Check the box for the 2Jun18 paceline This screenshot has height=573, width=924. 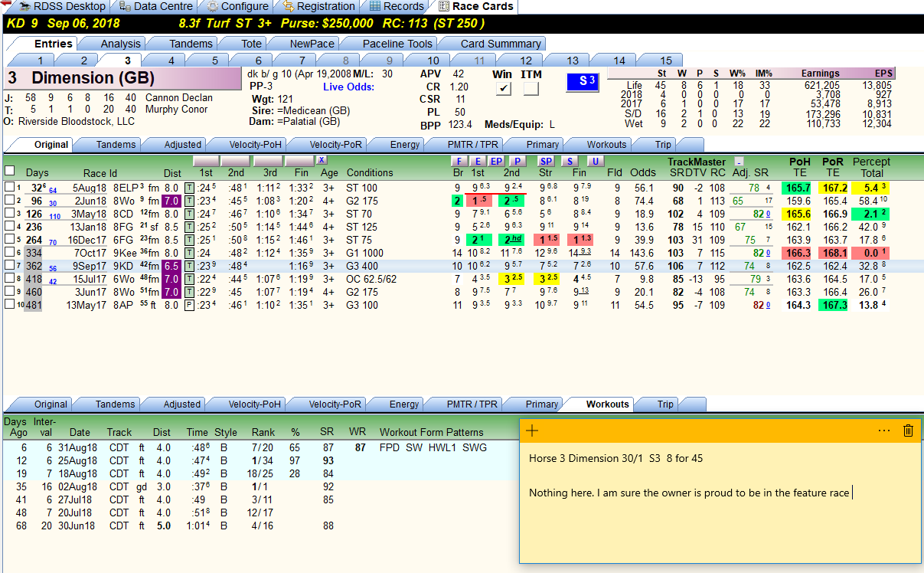click(x=8, y=201)
